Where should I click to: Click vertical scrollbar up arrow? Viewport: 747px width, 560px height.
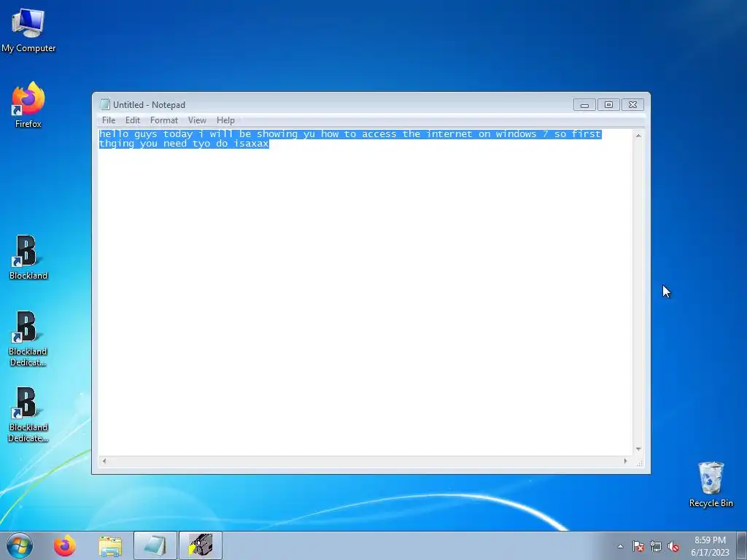638,136
